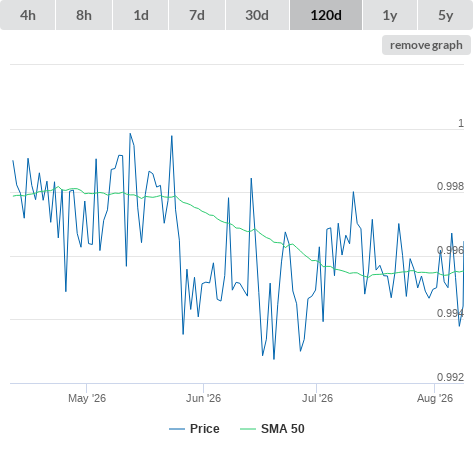Click the Jun '26 axis label
Image resolution: width=474 pixels, height=455 pixels.
pyautogui.click(x=203, y=398)
